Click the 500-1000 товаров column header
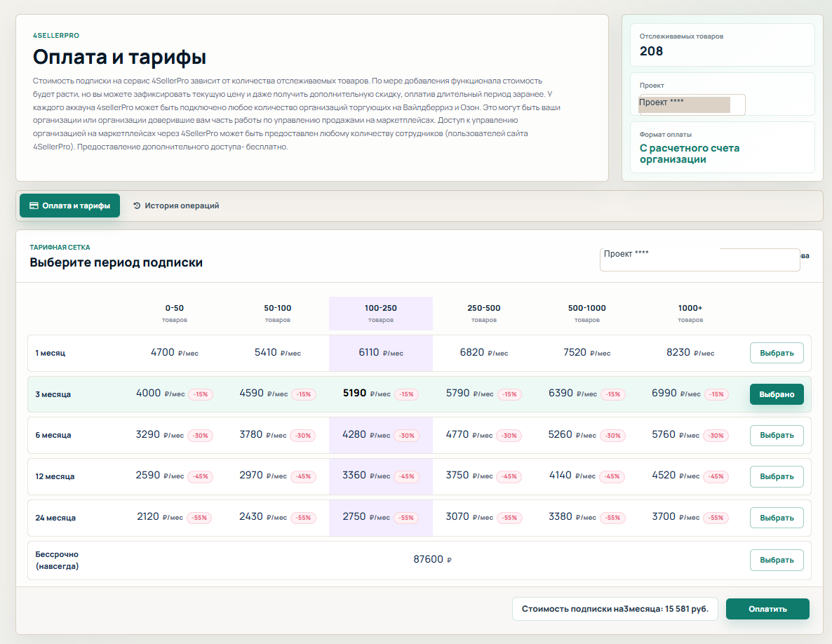The image size is (832, 644). coord(587,313)
